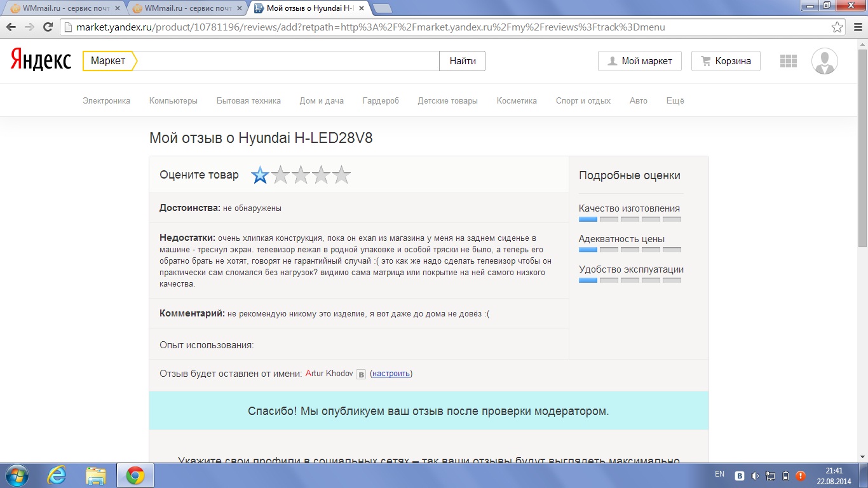Close the Мой отзыв о Hyundai tab

coord(360,8)
